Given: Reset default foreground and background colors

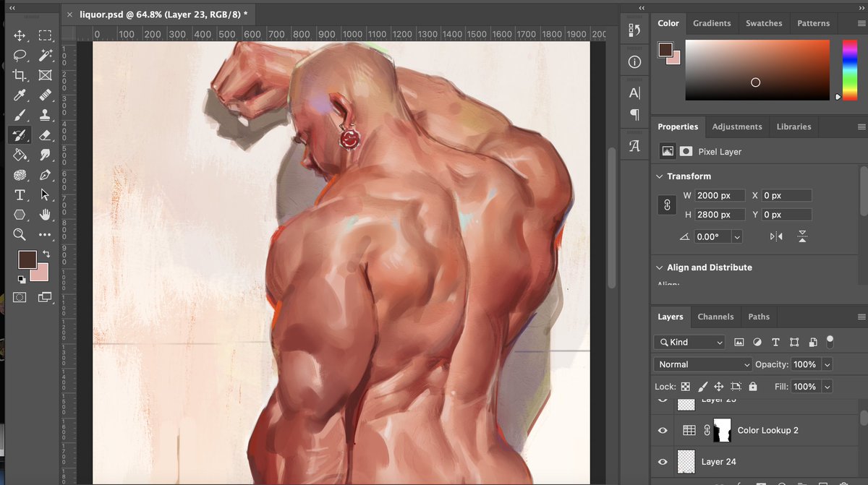Looking at the screenshot, I should (x=22, y=279).
